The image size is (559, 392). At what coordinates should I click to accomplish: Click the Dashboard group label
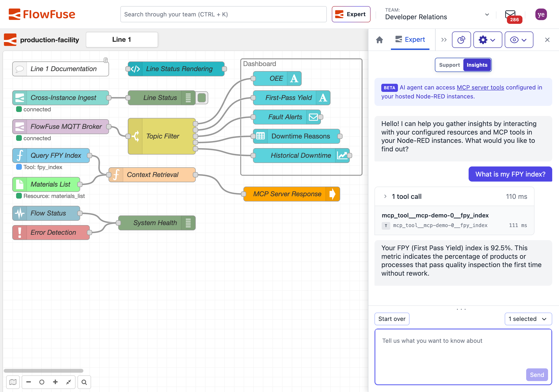260,64
